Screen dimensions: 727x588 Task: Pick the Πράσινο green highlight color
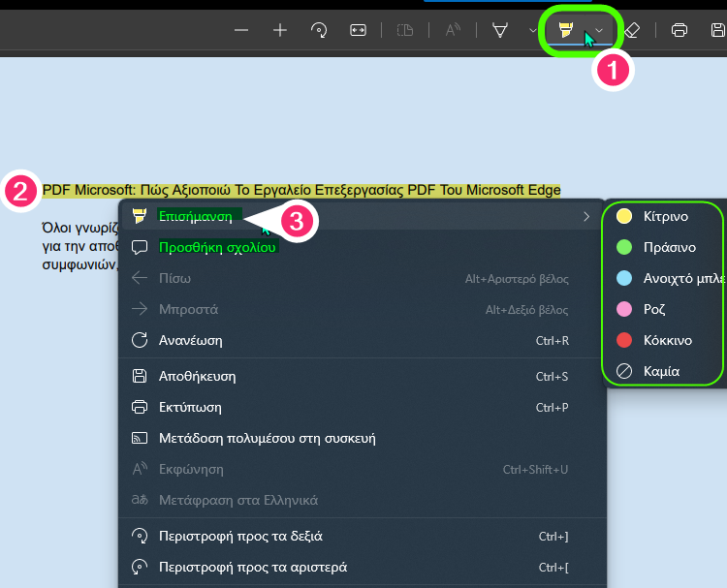click(669, 247)
